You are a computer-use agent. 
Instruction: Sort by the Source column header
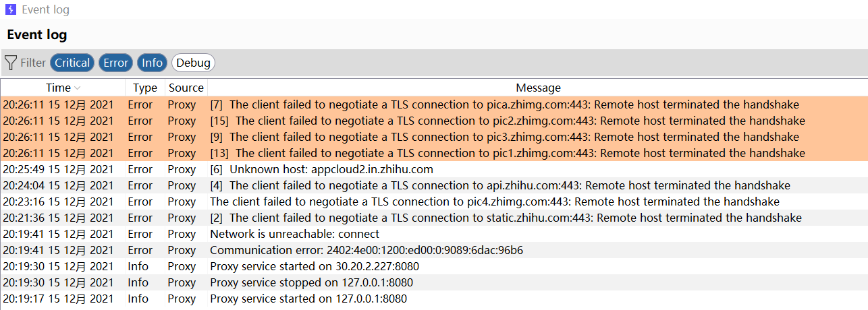[186, 88]
